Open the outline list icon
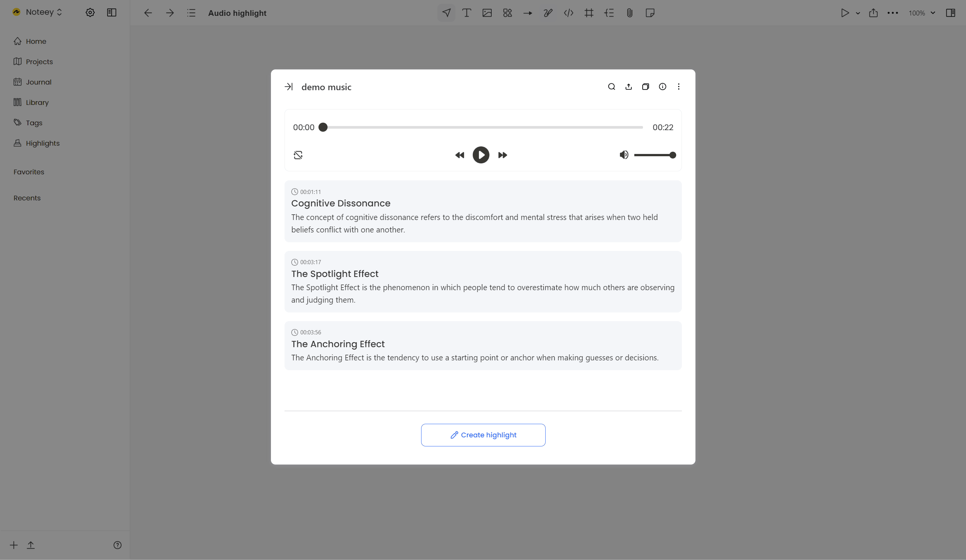 [x=191, y=13]
